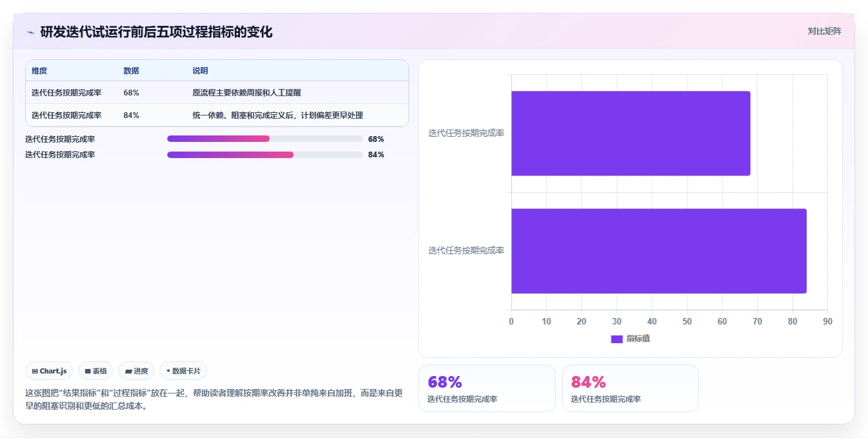Click the x-axis tick label 90
Viewport: 868px width, 438px height.
(x=827, y=321)
